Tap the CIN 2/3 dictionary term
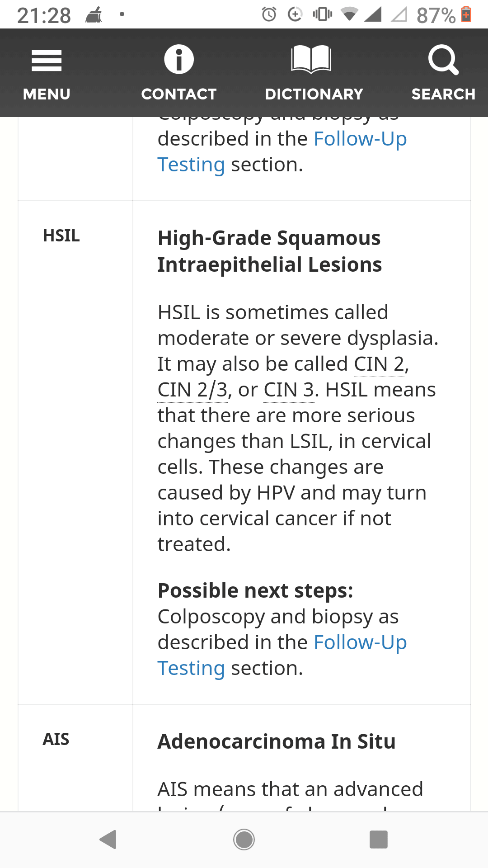 (192, 390)
